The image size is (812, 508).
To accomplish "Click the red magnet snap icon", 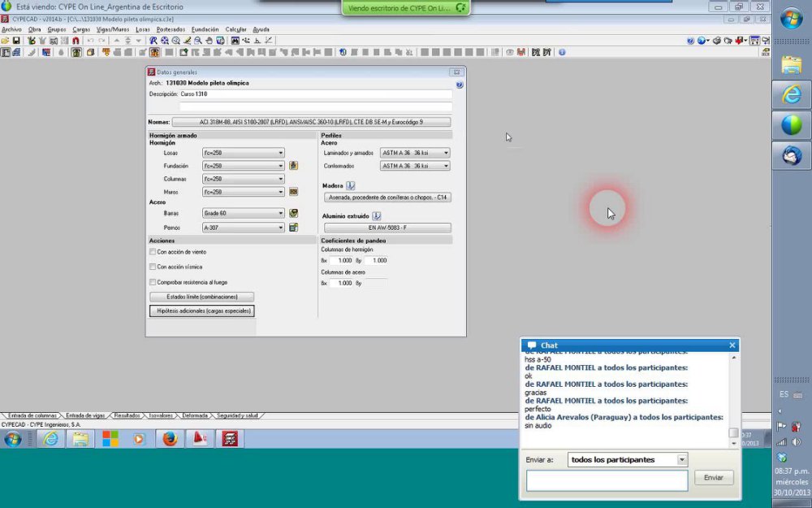I will pos(76,41).
